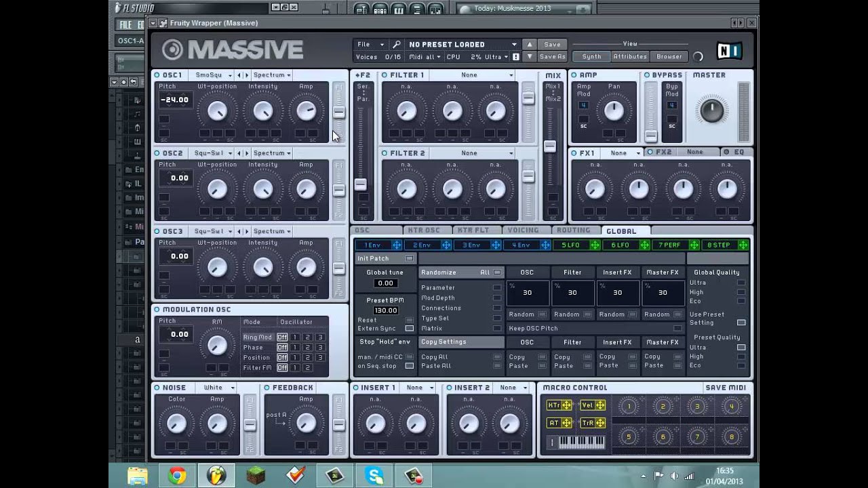Adjust the Mix1/Mix2 fader
The height and width of the screenshot is (488, 868).
(x=550, y=146)
